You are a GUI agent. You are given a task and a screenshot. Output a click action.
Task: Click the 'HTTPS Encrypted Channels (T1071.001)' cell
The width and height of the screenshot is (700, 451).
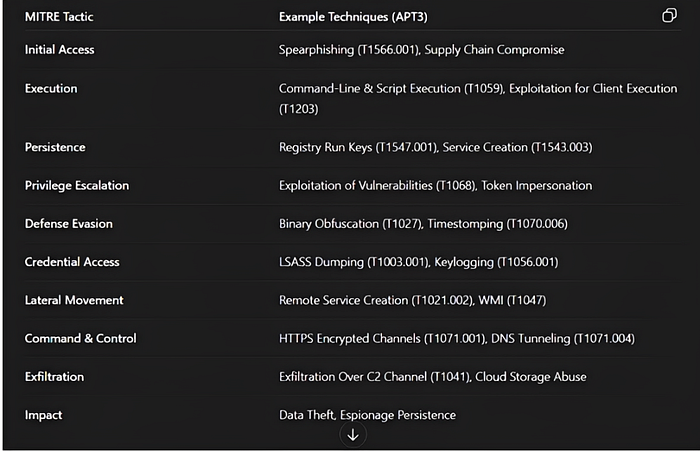(x=457, y=338)
